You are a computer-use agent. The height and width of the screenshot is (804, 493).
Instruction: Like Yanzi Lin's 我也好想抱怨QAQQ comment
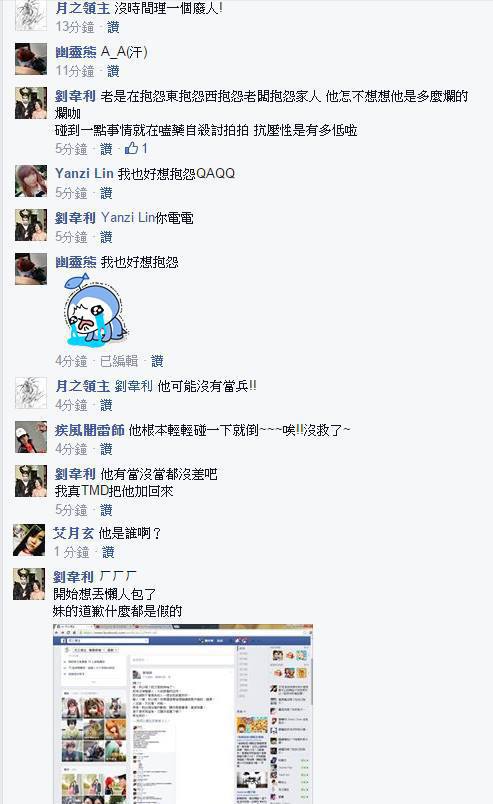(x=106, y=193)
